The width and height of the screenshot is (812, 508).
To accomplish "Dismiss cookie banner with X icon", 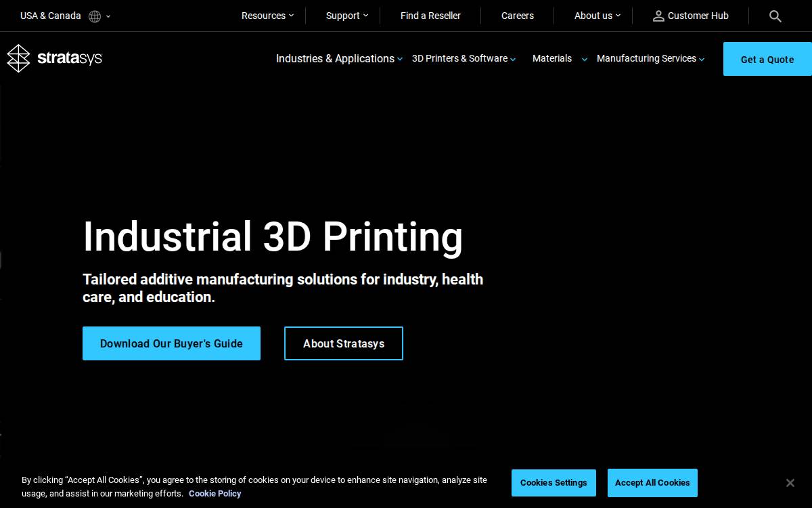I will (790, 483).
